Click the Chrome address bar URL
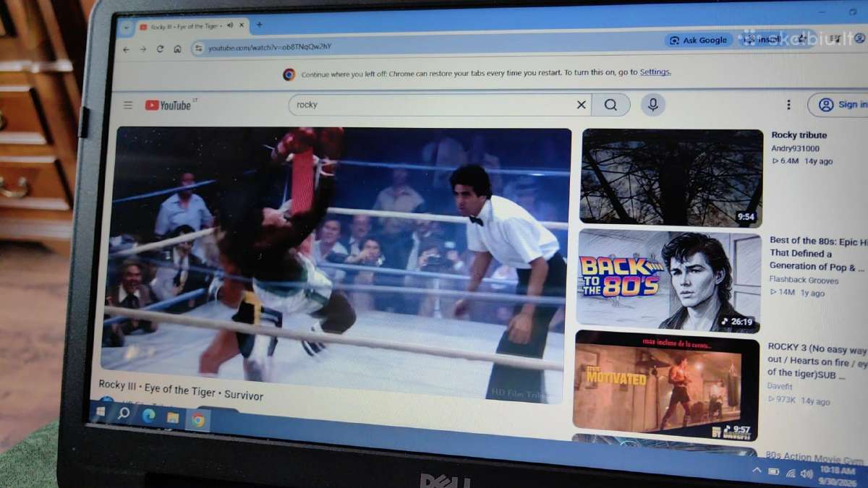The image size is (868, 488). [x=270, y=48]
